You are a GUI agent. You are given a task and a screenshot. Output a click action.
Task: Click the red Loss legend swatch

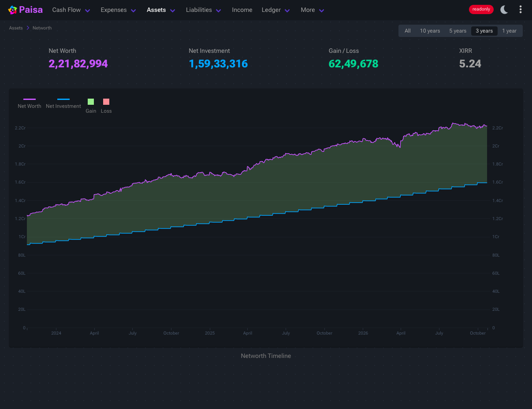click(106, 102)
